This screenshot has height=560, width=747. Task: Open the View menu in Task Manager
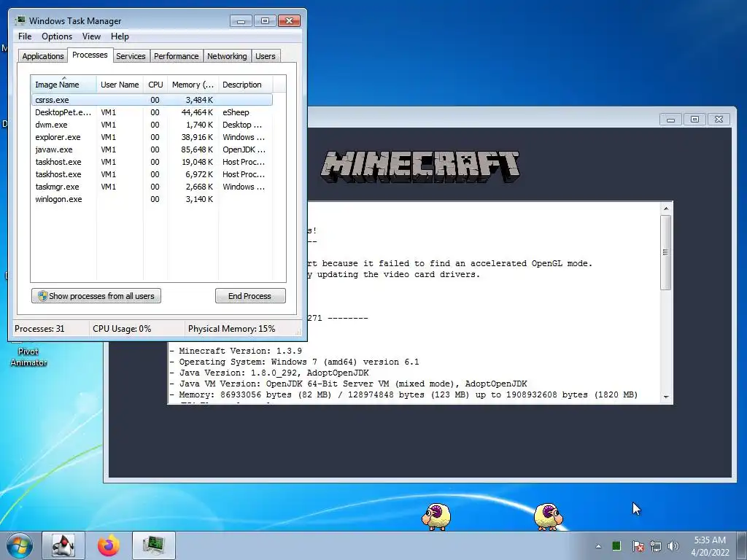tap(91, 36)
